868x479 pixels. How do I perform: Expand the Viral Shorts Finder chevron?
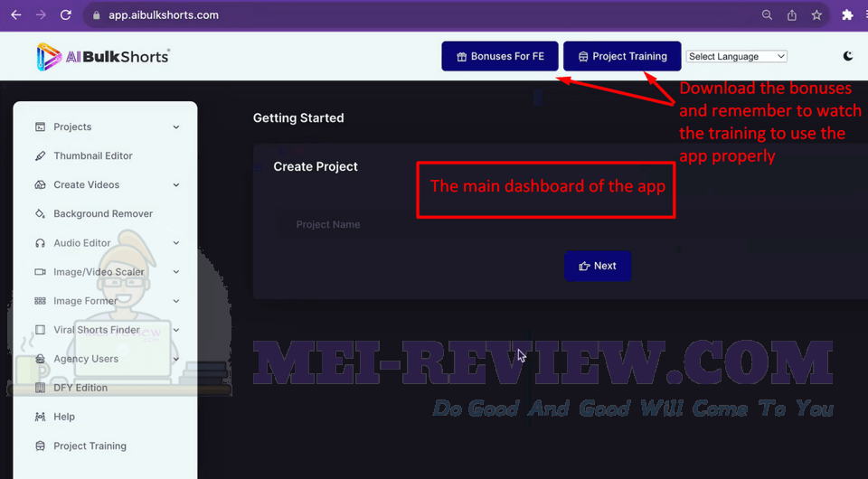[176, 330]
